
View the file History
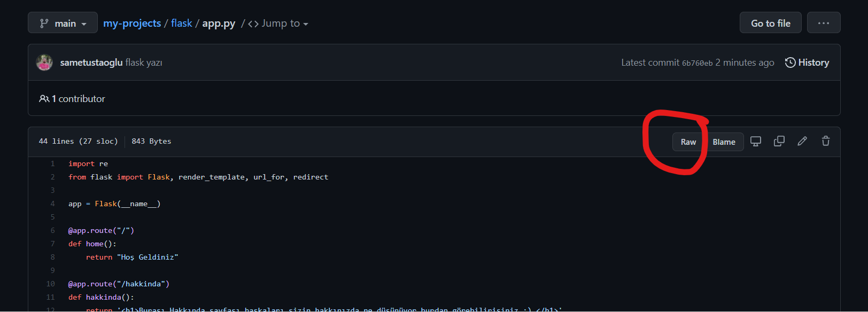pyautogui.click(x=807, y=63)
